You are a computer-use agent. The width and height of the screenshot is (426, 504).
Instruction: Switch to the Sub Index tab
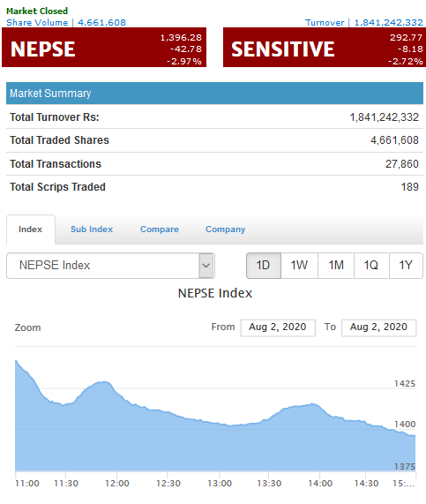(x=92, y=229)
